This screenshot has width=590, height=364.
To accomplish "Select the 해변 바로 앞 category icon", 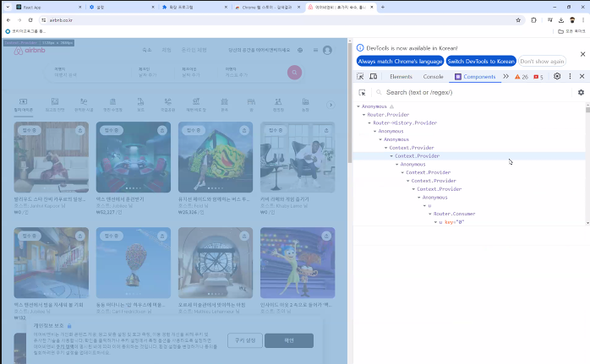I will (x=196, y=105).
